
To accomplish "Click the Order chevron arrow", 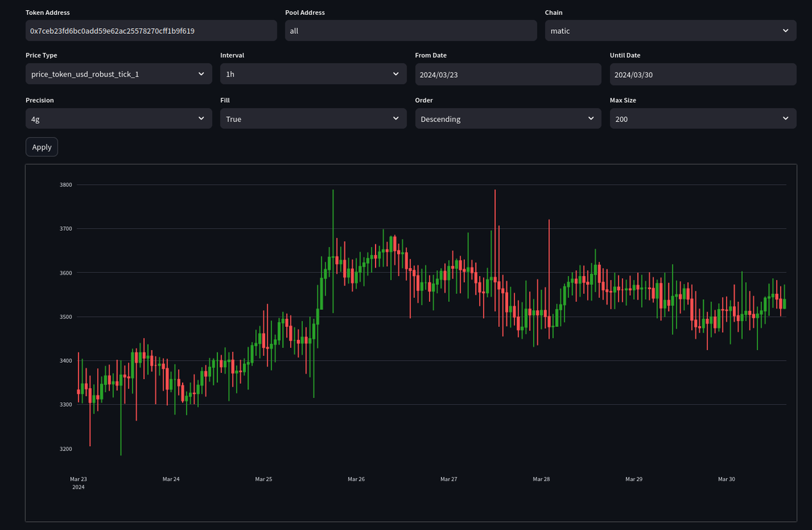I will [x=591, y=118].
